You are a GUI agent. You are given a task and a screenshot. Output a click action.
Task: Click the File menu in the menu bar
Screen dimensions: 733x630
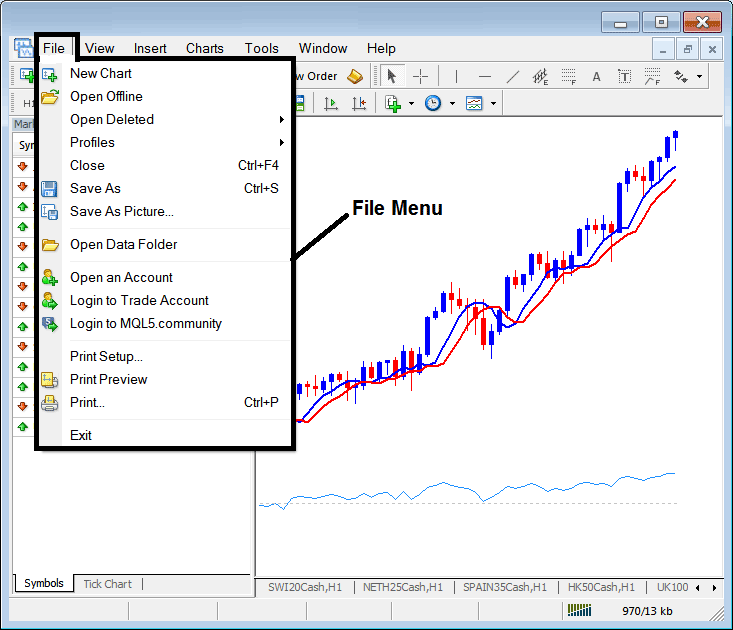[x=54, y=48]
